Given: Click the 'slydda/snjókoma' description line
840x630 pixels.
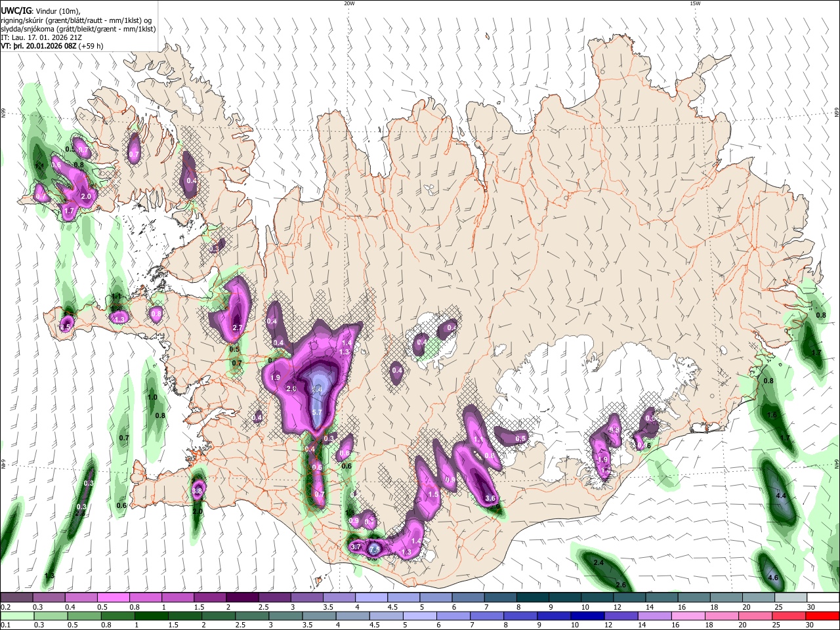Looking at the screenshot, I should [x=78, y=29].
